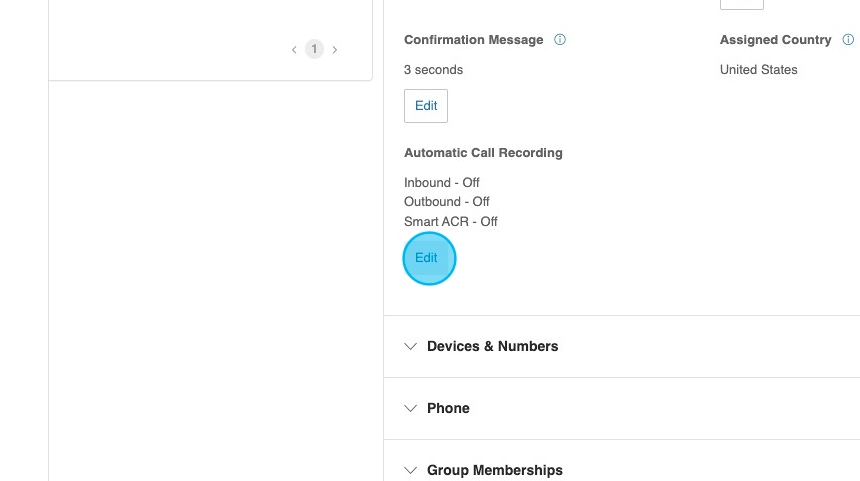Open the Phone section title

pyautogui.click(x=448, y=409)
